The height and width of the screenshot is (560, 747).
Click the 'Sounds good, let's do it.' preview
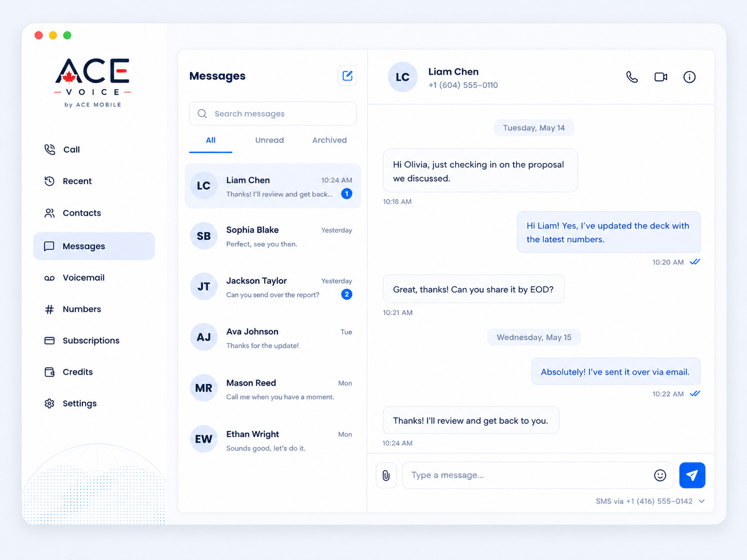pos(266,448)
